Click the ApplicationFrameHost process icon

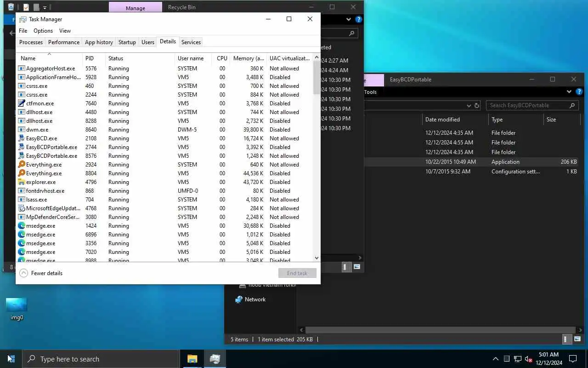(x=22, y=77)
